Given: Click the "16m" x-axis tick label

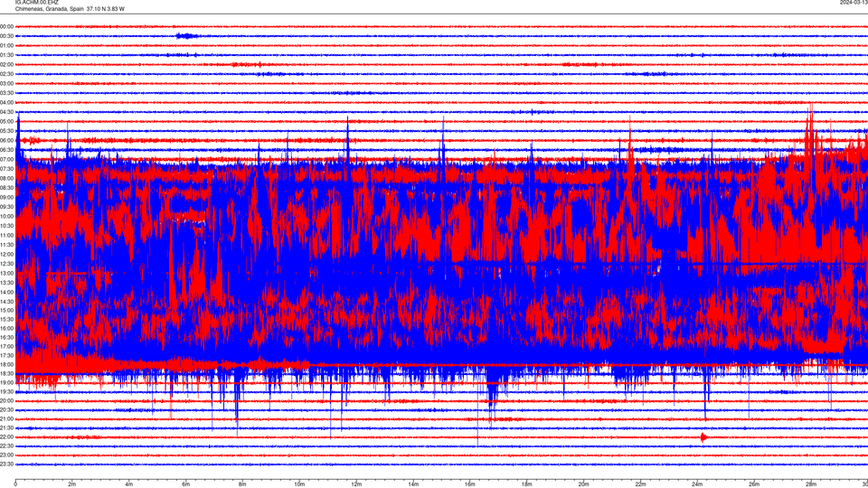Looking at the screenshot, I should (x=470, y=484).
